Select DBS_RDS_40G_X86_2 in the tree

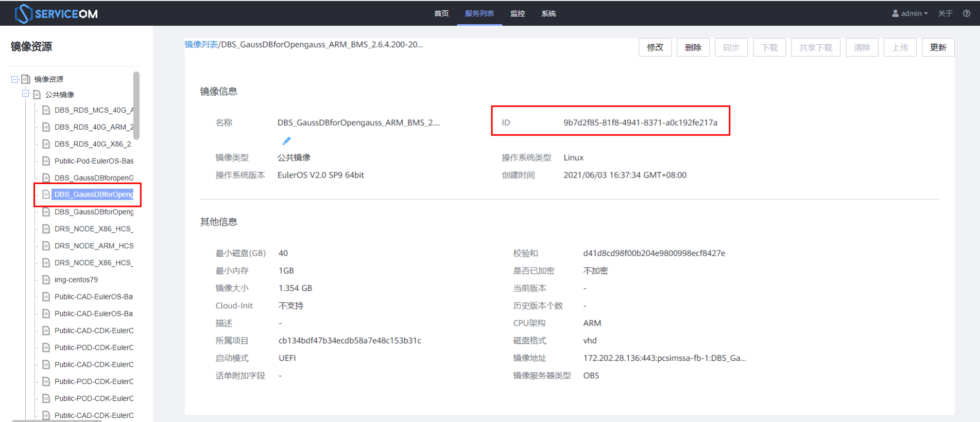[94, 144]
